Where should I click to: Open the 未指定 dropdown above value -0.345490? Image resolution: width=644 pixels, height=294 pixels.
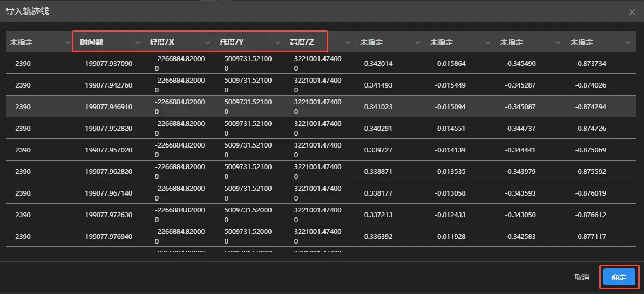558,43
